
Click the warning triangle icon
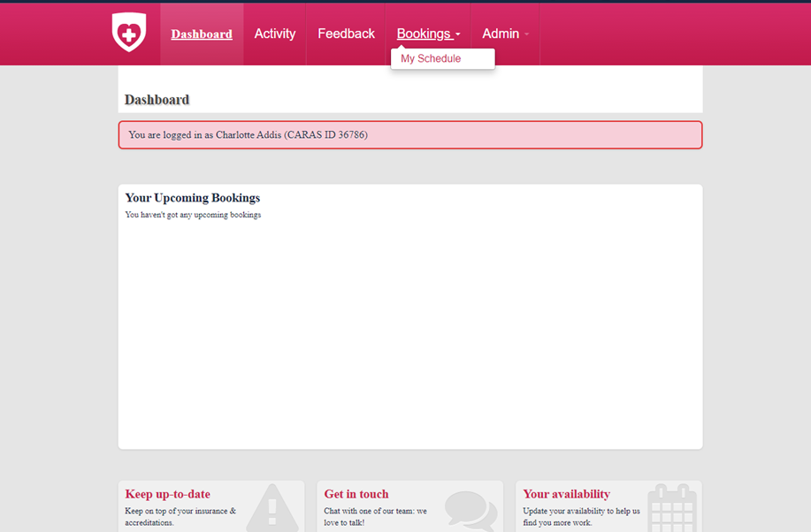[x=272, y=509]
